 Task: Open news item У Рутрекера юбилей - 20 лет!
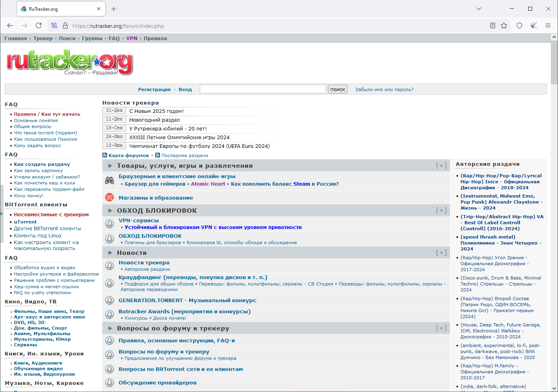coord(168,129)
